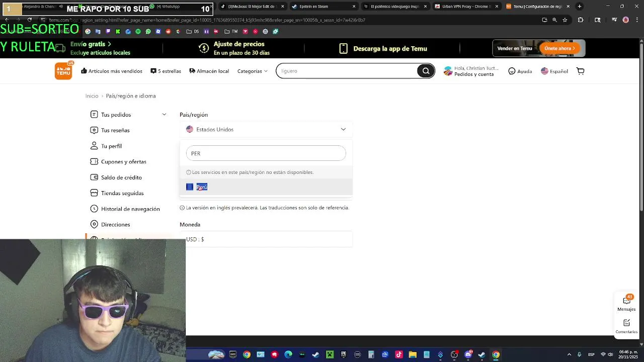
Task: Switch to the Urban VPN Proxy tab
Action: [x=466, y=7]
